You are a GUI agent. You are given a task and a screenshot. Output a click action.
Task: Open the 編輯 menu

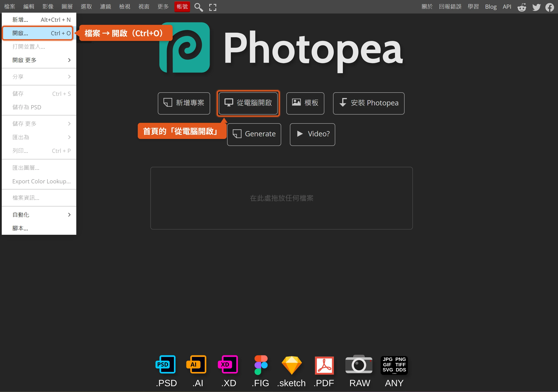click(29, 7)
